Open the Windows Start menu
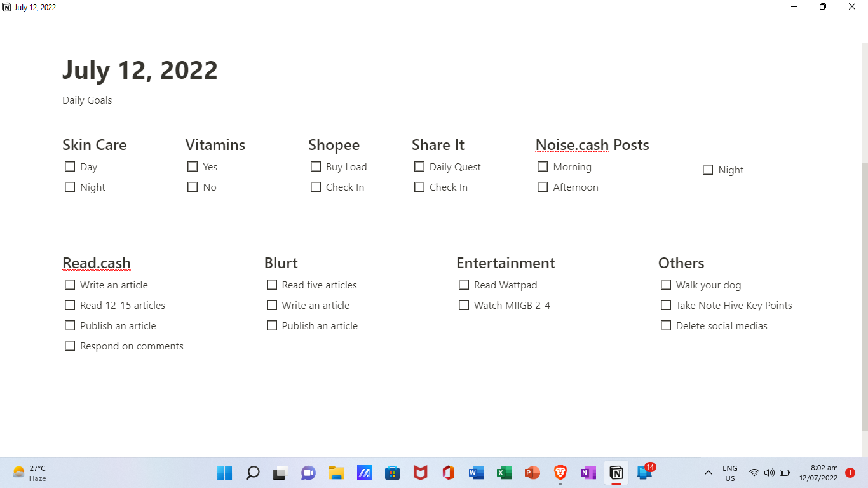This screenshot has height=488, width=868. tap(225, 473)
